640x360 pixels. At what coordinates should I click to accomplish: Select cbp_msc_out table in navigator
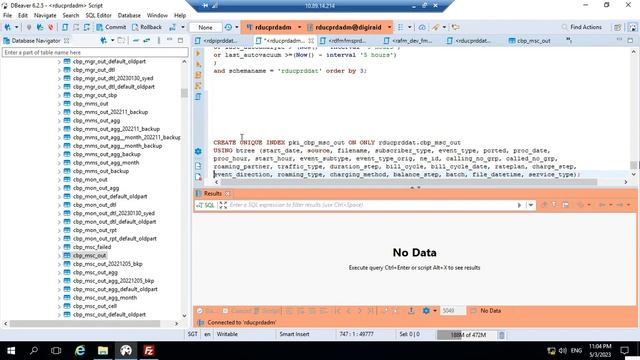[89, 256]
